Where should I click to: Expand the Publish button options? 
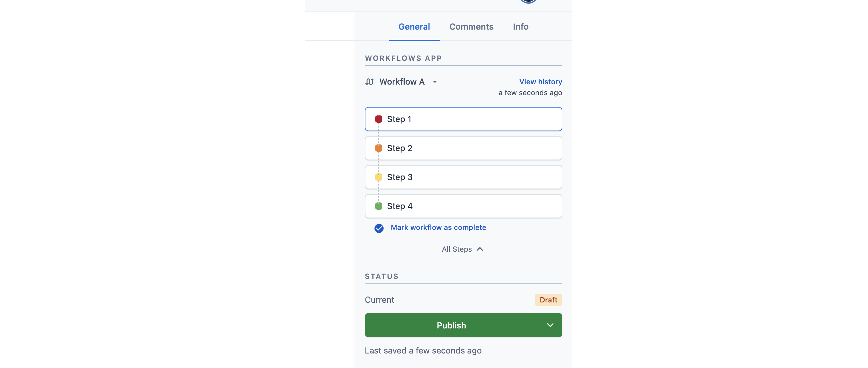(550, 325)
